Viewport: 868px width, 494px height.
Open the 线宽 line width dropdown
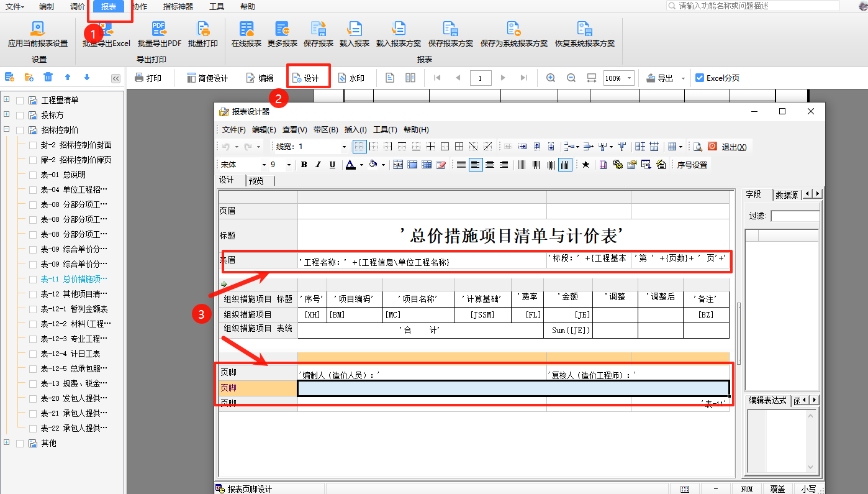[x=344, y=147]
